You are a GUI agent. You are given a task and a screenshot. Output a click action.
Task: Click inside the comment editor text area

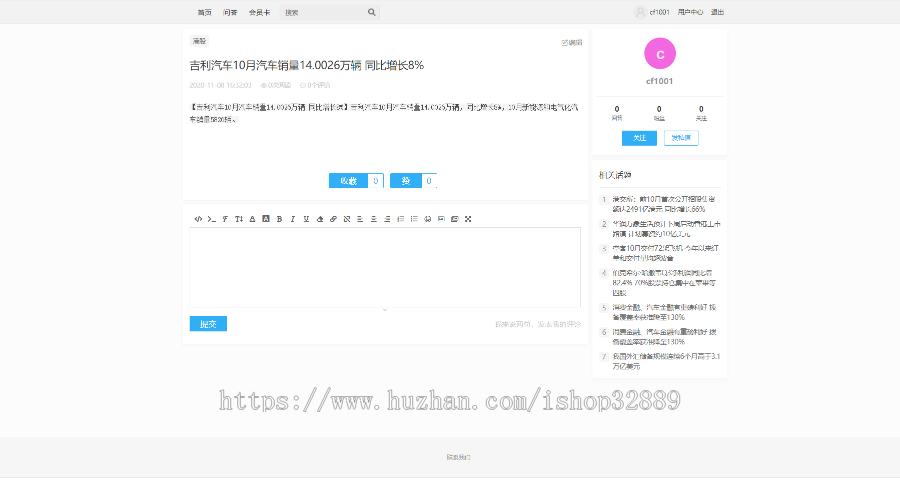(385, 268)
